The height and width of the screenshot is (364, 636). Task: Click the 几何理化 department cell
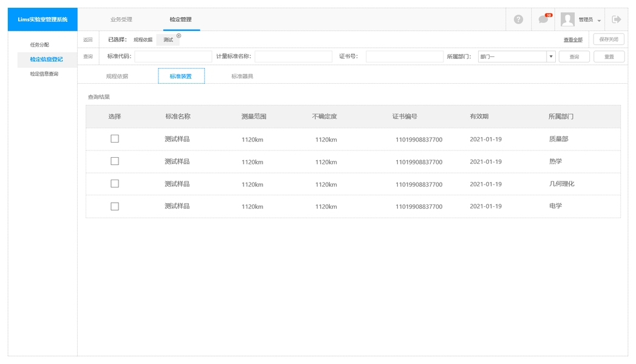tap(562, 184)
